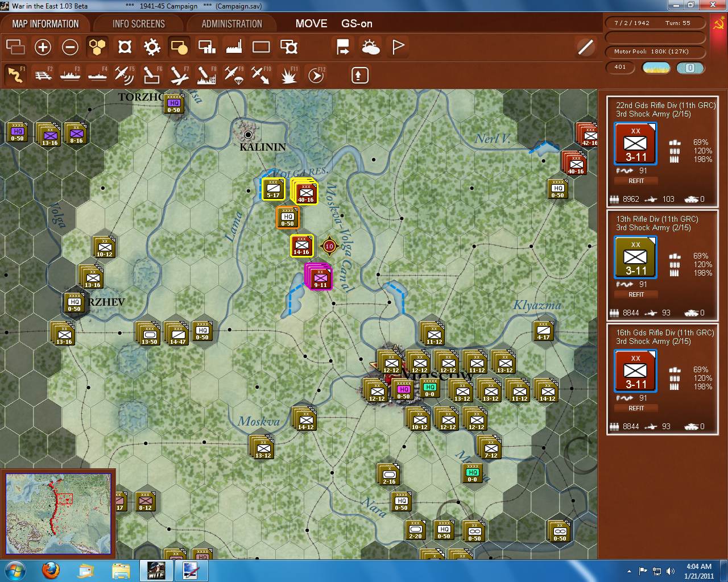Click the yellow-blue ground weather indicator
Screen dimensions: 728x582
(x=656, y=68)
